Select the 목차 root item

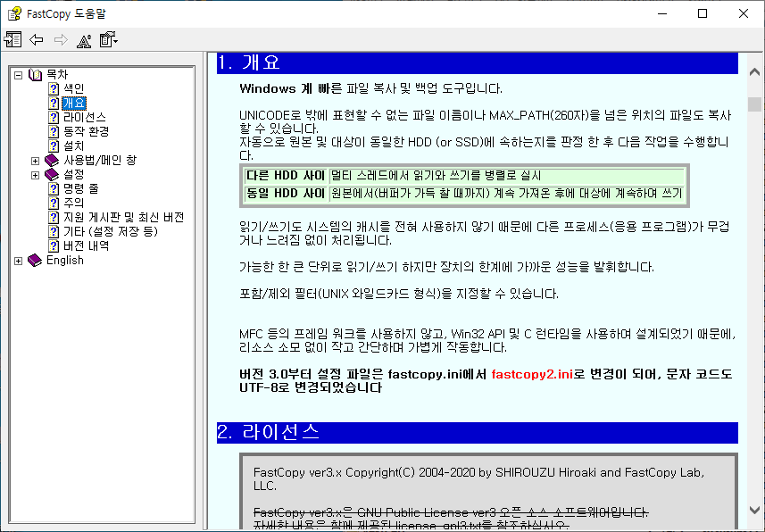(x=57, y=75)
